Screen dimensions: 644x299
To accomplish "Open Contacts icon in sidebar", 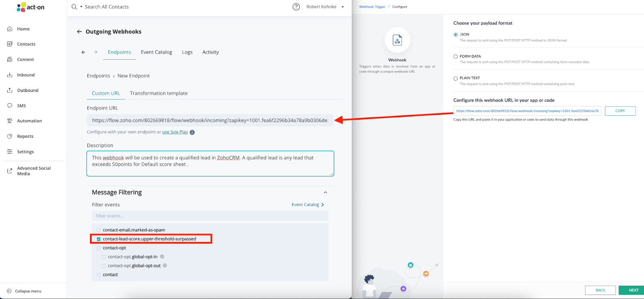I will 10,44.
